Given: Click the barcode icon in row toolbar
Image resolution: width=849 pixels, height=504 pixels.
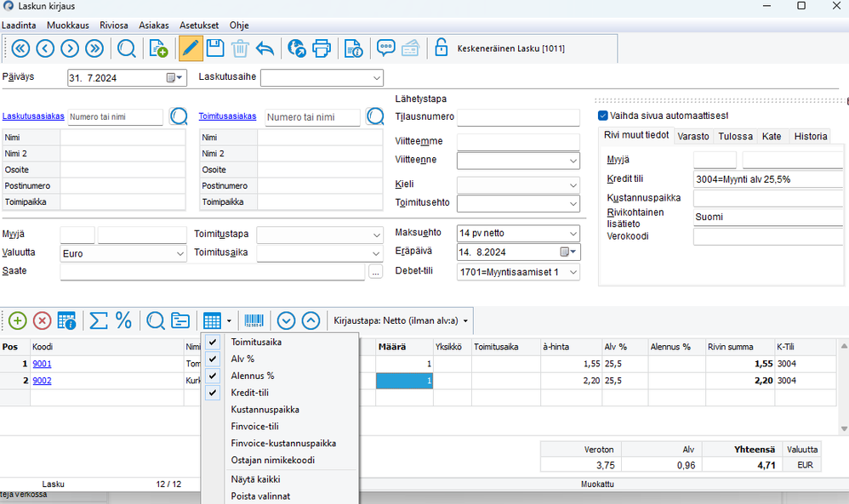Looking at the screenshot, I should [254, 320].
